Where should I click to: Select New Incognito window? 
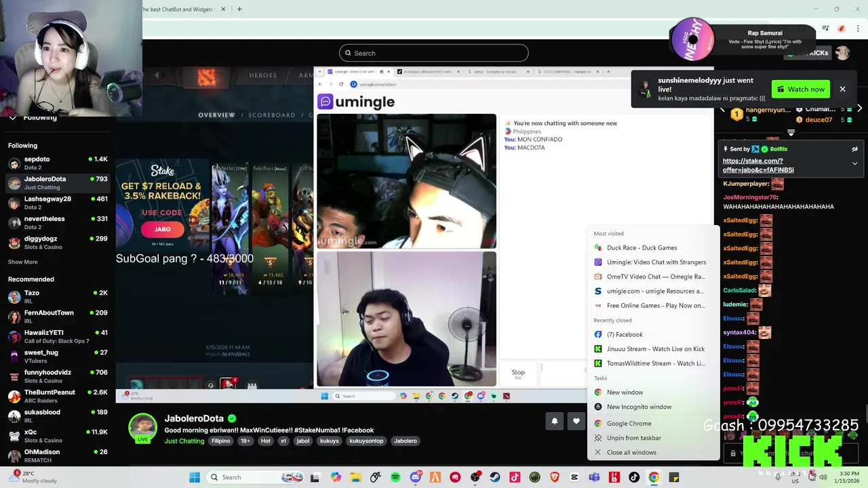(652, 407)
